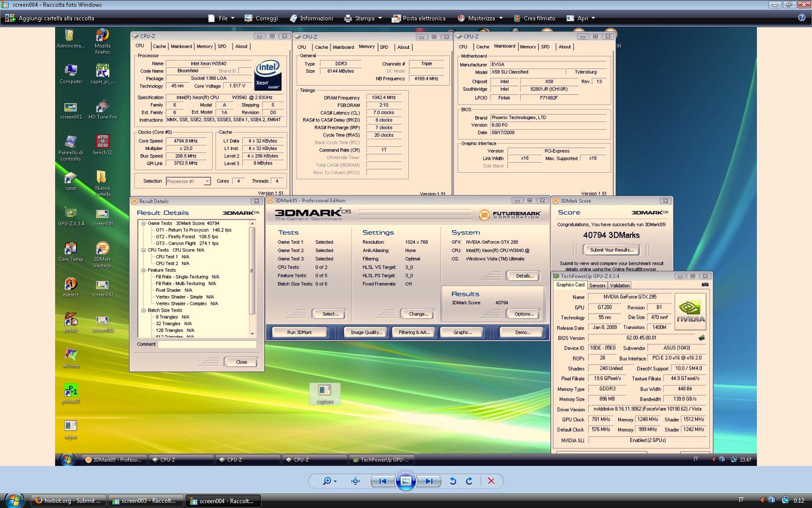812x508 pixels.
Task: Open the Processor #1 selection dropdown
Action: pyautogui.click(x=188, y=181)
